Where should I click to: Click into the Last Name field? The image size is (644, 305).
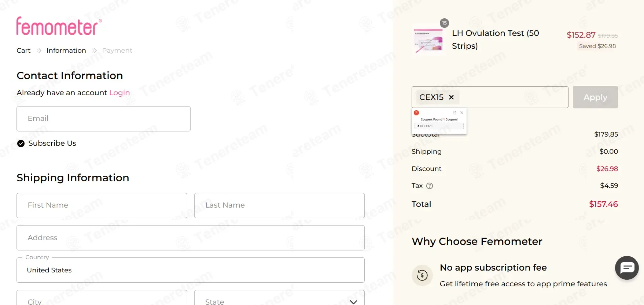coord(279,205)
